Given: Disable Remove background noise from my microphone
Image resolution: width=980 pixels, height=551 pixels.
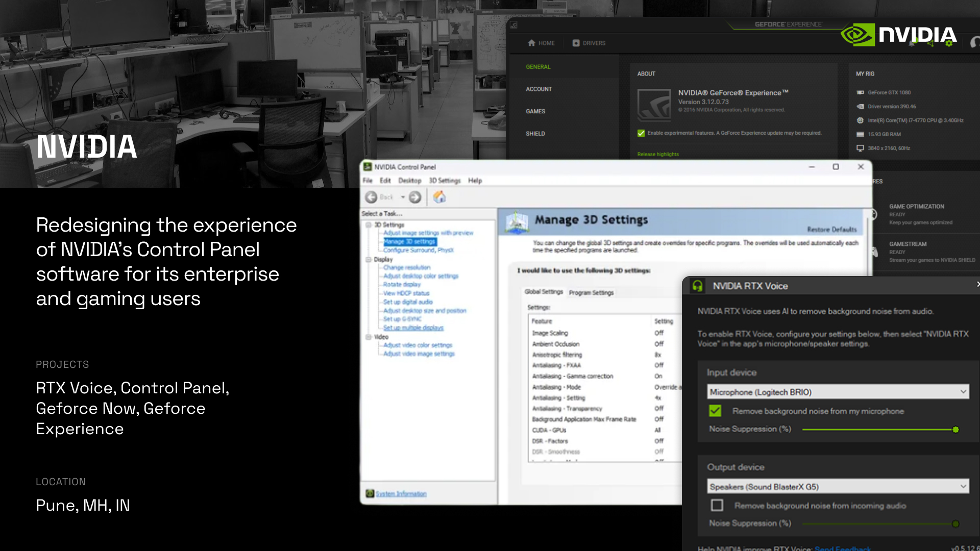Looking at the screenshot, I should click(715, 411).
